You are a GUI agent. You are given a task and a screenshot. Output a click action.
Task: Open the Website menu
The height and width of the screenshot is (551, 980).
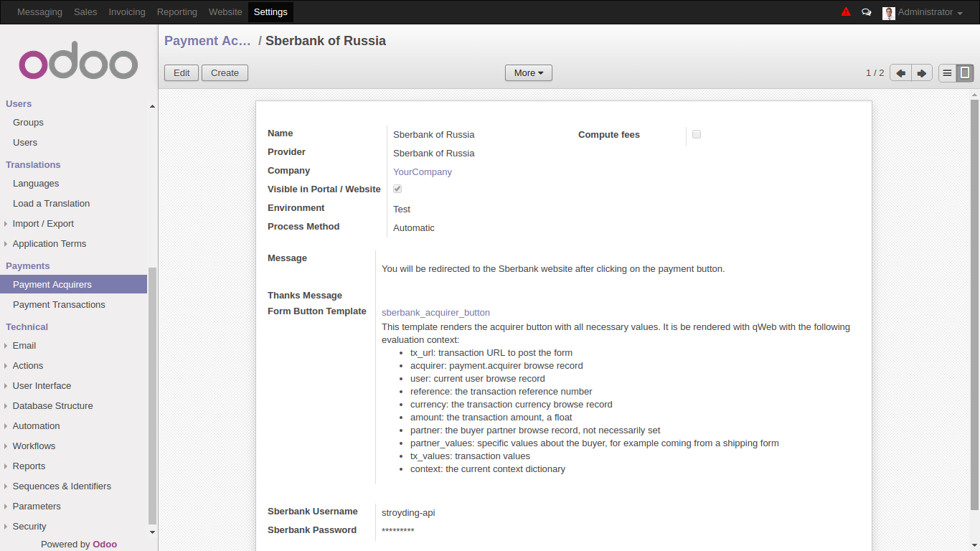[x=225, y=12]
